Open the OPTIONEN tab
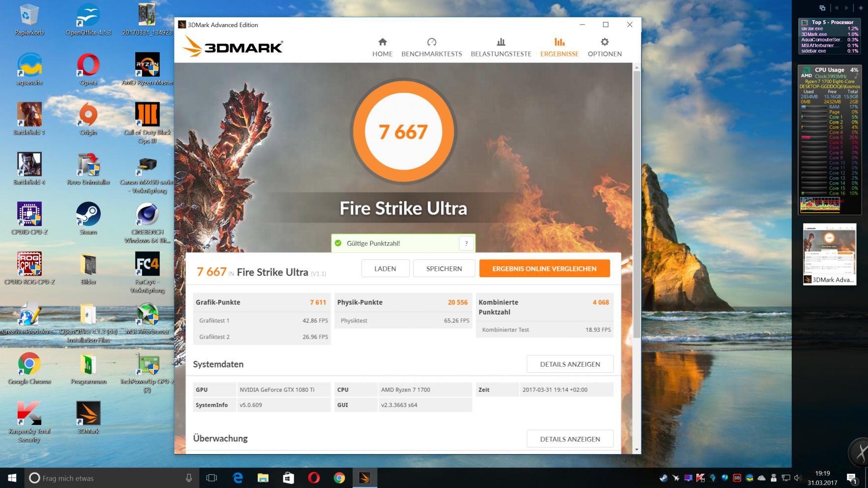868x488 pixels. pos(604,47)
